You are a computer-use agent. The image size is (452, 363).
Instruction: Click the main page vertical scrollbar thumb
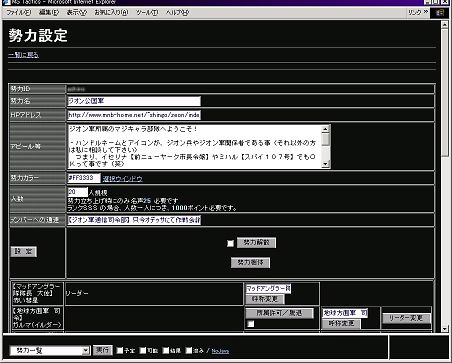point(444,92)
